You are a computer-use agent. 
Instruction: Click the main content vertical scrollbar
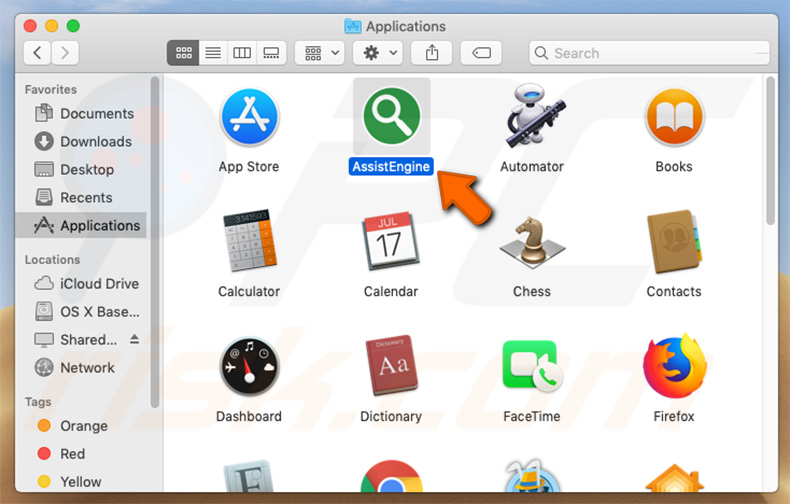770,151
